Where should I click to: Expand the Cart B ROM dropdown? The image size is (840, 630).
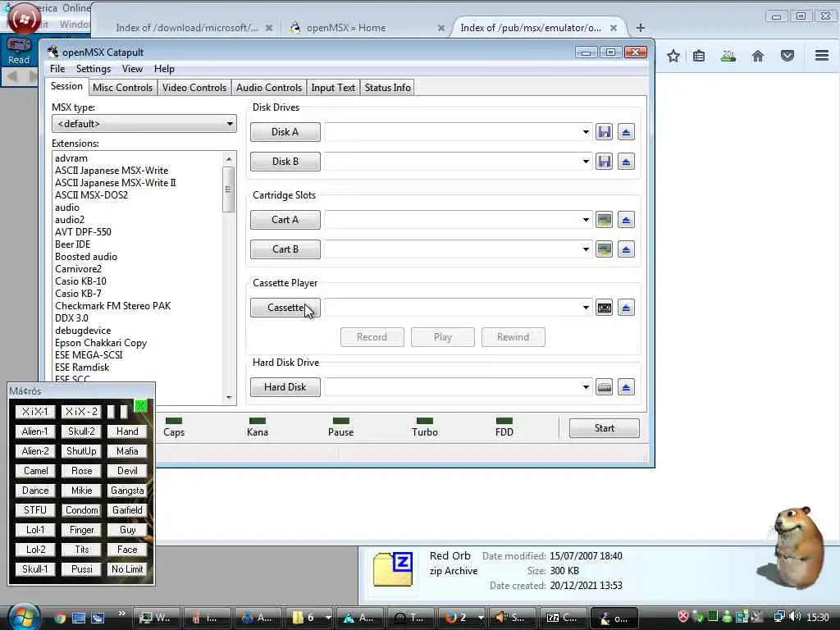click(x=586, y=249)
